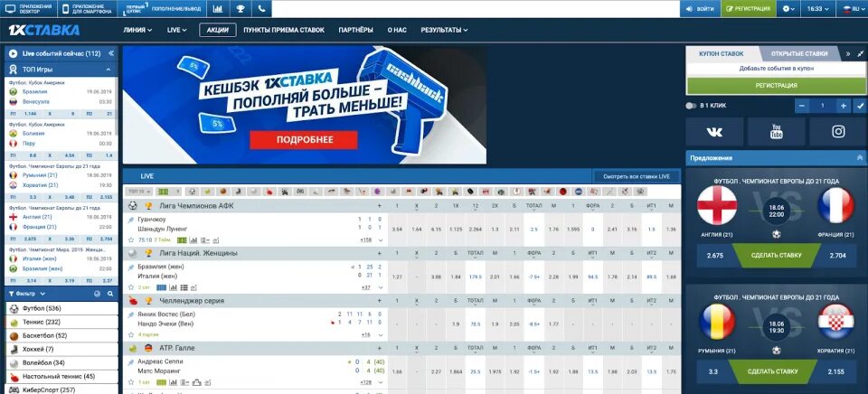Open the field view icon for Гуанчжоу match
The width and height of the screenshot is (868, 394).
coord(182,240)
